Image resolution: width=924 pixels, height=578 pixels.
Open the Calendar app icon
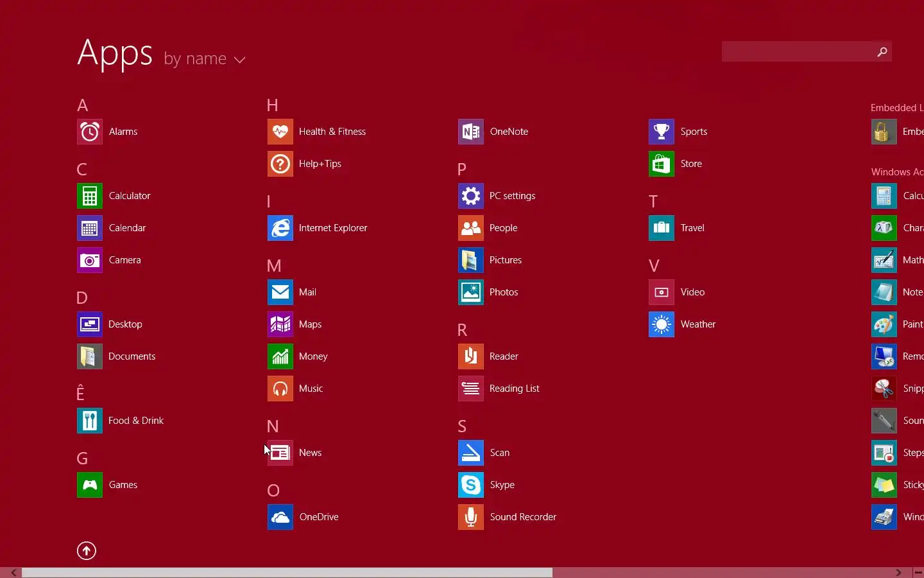point(90,228)
